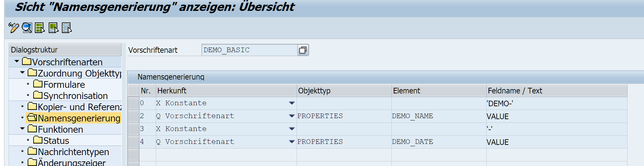Click the select block icon

[x=53, y=28]
